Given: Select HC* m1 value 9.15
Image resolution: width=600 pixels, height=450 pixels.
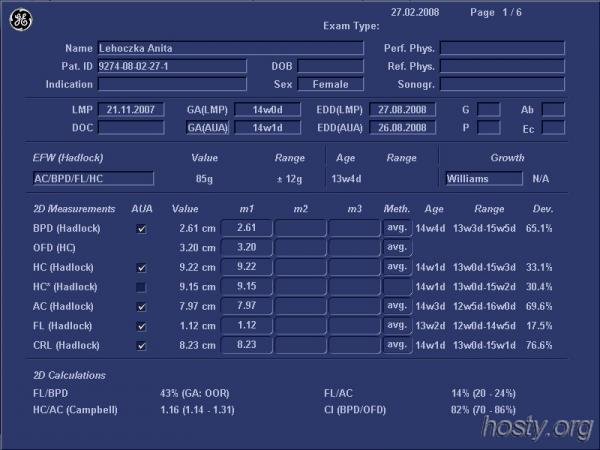Looking at the screenshot, I should 247,287.
